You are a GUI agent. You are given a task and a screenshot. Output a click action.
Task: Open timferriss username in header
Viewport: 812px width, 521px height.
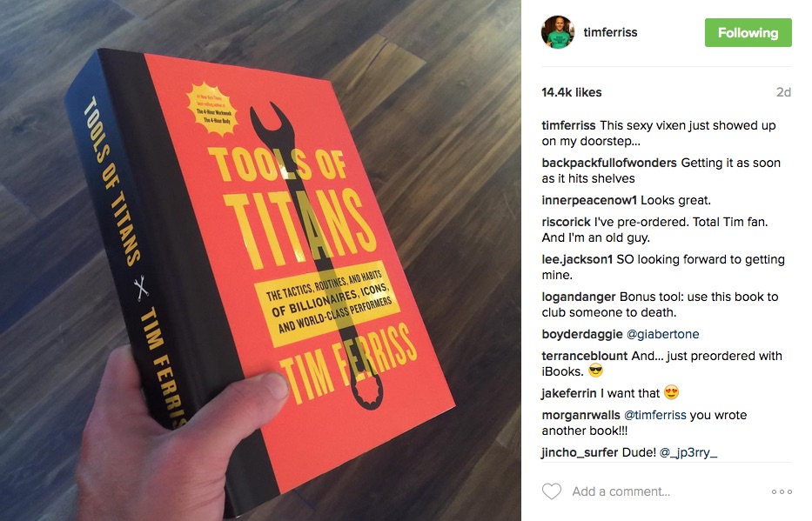coord(610,32)
